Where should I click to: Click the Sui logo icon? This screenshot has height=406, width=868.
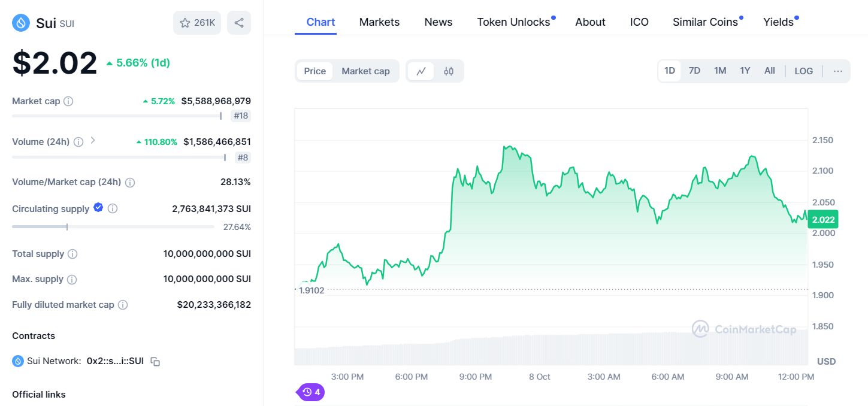click(x=22, y=23)
